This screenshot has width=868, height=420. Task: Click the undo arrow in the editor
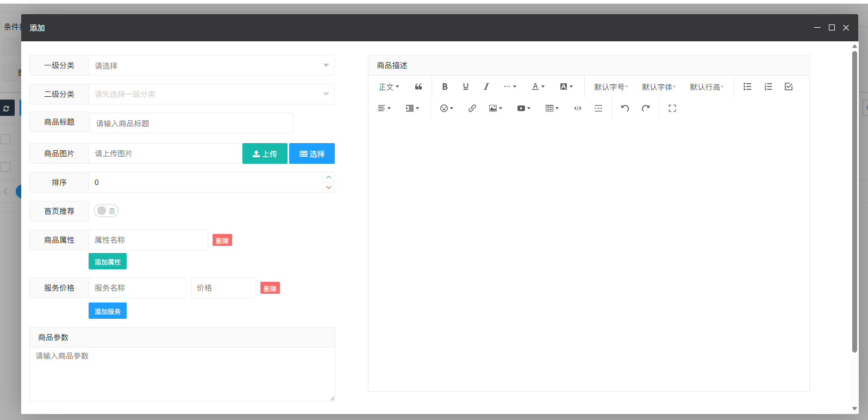coord(625,108)
